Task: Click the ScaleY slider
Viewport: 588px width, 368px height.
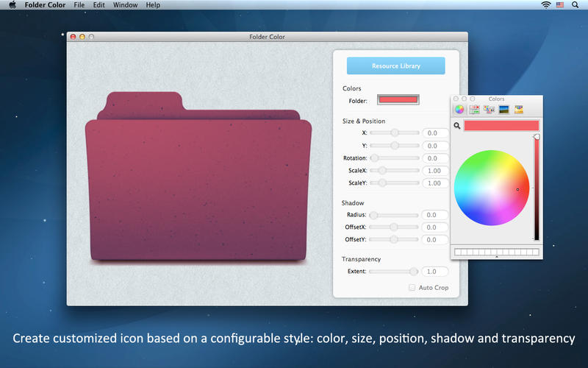Action: tap(395, 183)
